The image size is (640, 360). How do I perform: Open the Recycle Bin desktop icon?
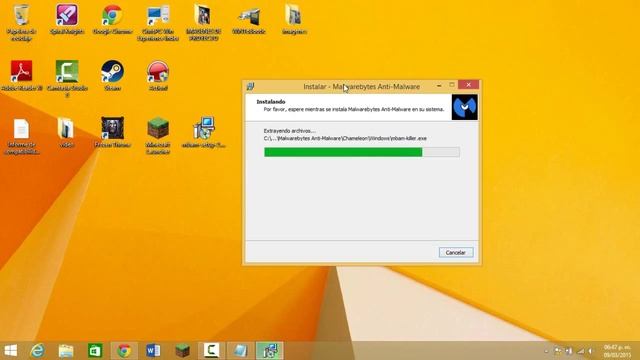point(21,22)
